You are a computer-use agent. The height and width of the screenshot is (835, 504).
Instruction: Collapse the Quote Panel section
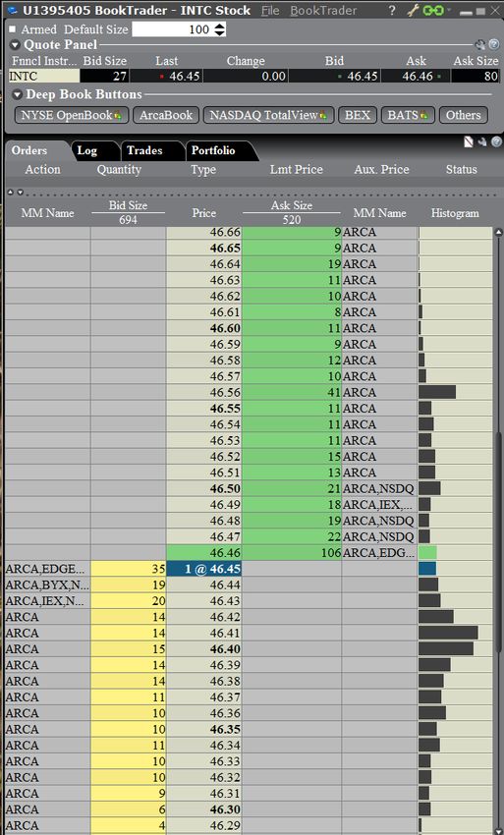[x=16, y=45]
